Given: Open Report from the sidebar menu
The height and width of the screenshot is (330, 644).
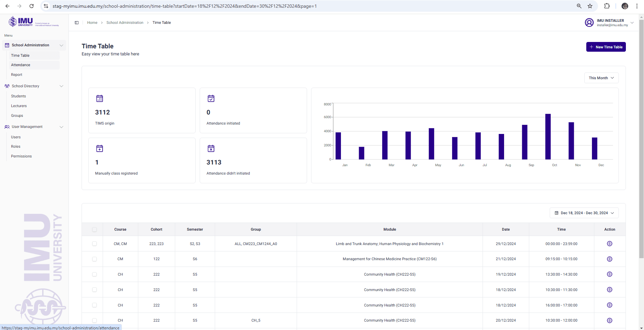Looking at the screenshot, I should pyautogui.click(x=16, y=75).
